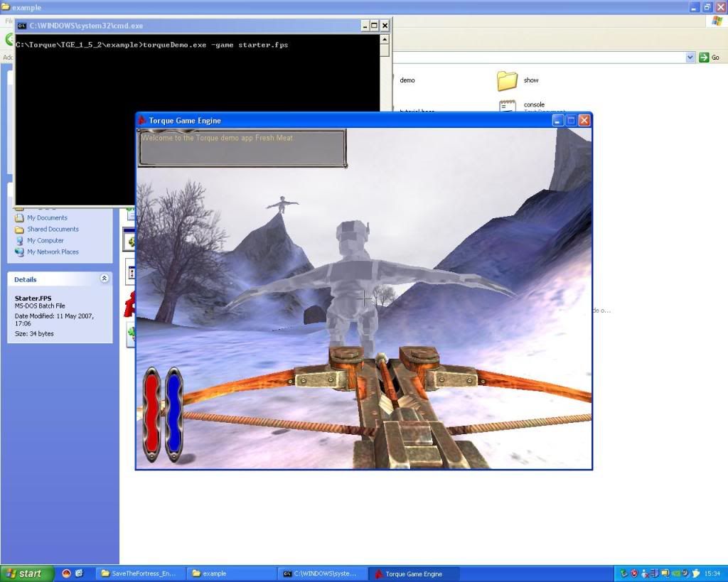Click the red health bar in the game HUD

coord(151,414)
